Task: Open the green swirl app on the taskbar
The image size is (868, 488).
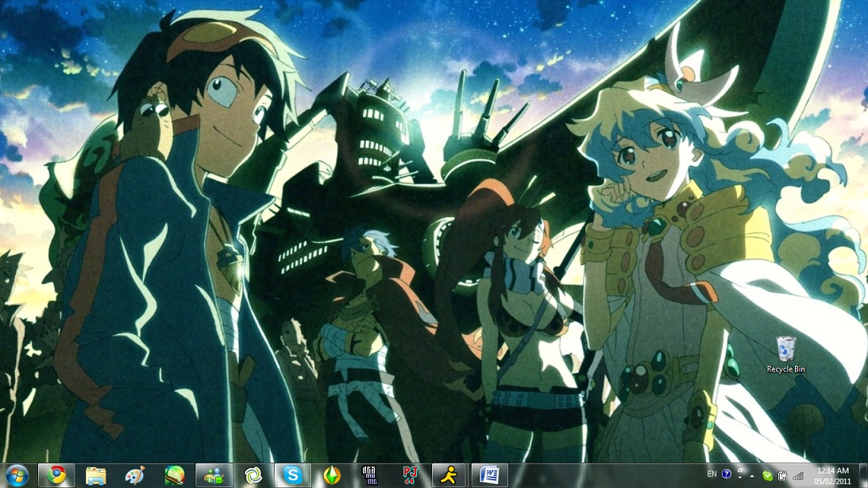Action: pyautogui.click(x=253, y=475)
